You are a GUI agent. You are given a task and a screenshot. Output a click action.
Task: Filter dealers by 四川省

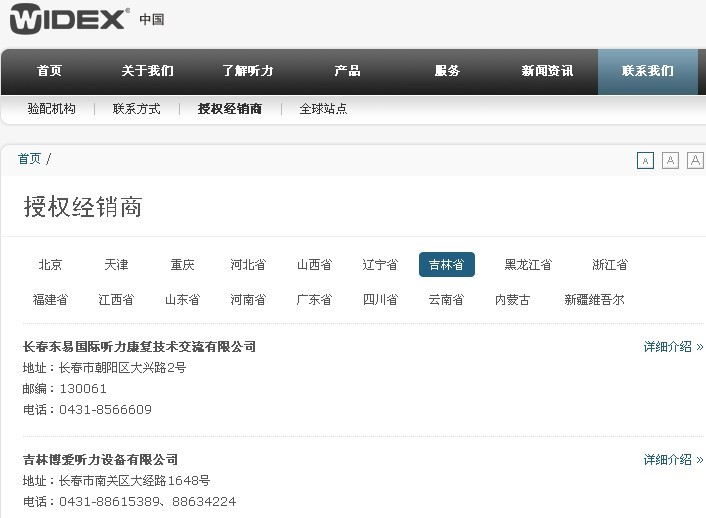380,300
